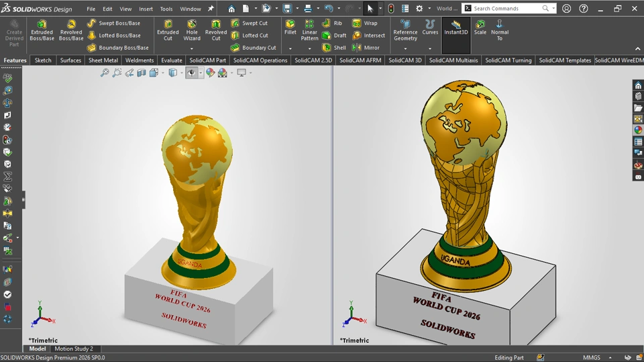Choose Lofted Boss/Base feature
Image resolution: width=644 pixels, height=362 pixels.
pos(114,36)
